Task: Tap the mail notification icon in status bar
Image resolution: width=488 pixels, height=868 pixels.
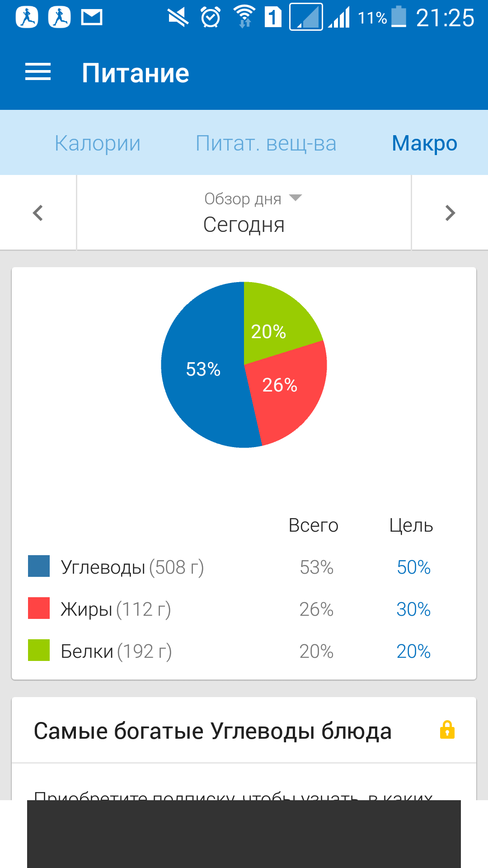Action: 92,18
